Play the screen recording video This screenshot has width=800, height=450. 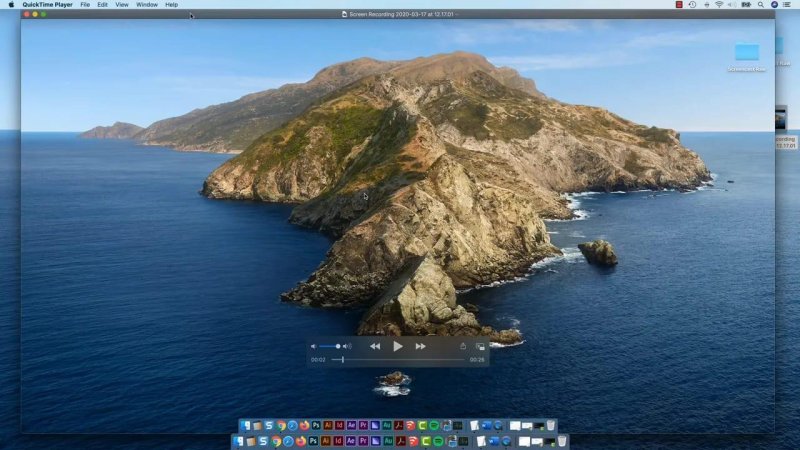coord(397,346)
